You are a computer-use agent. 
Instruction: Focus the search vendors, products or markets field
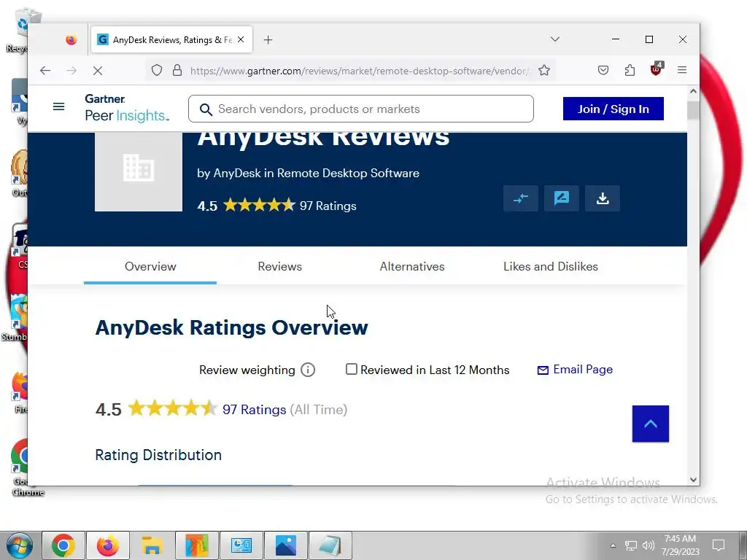tap(360, 109)
